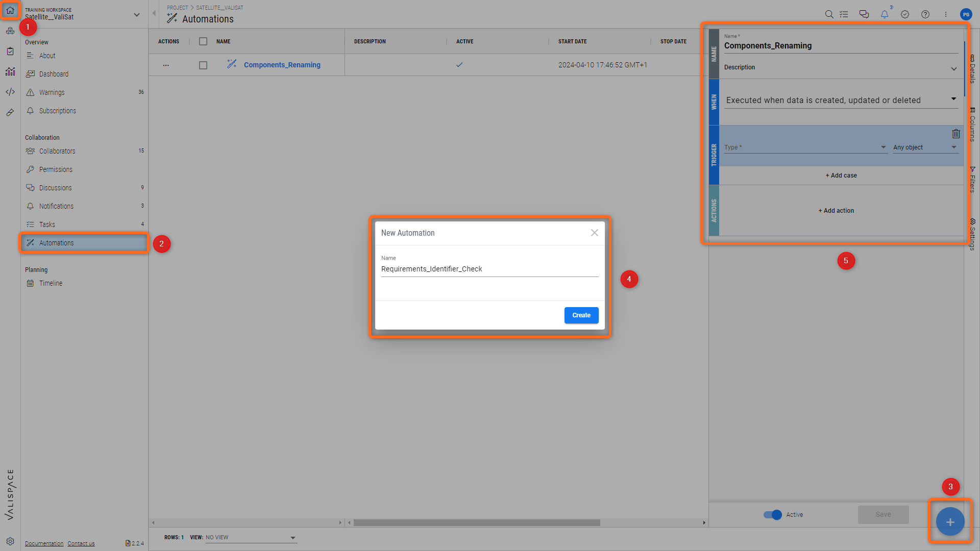Open the View selector dropdown
Viewport: 980px width, 551px height.
pyautogui.click(x=251, y=537)
